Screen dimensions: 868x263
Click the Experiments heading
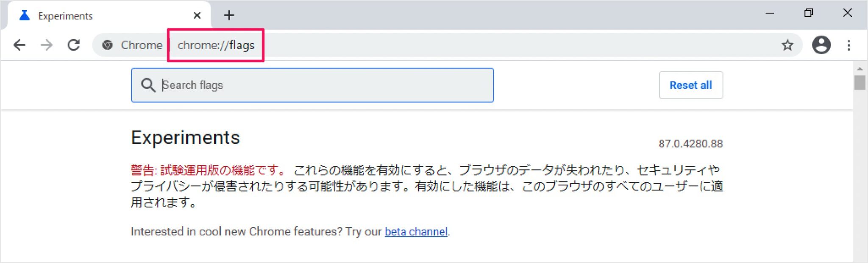click(x=185, y=138)
